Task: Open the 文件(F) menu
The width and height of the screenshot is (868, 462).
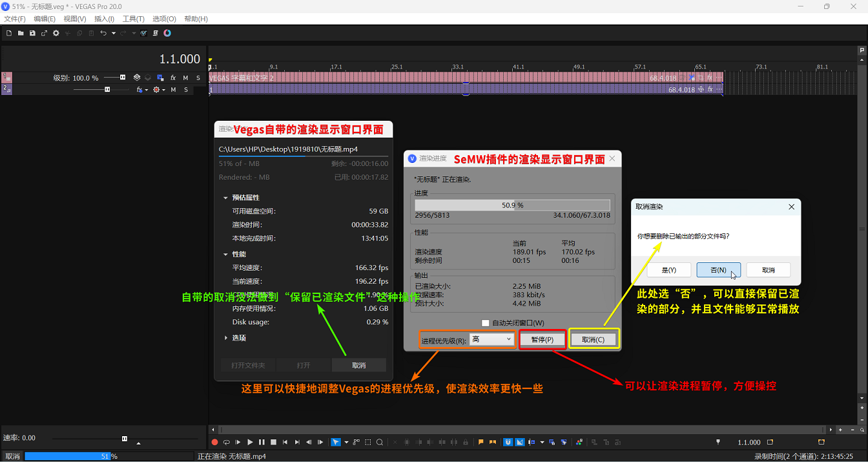Action: 14,18
